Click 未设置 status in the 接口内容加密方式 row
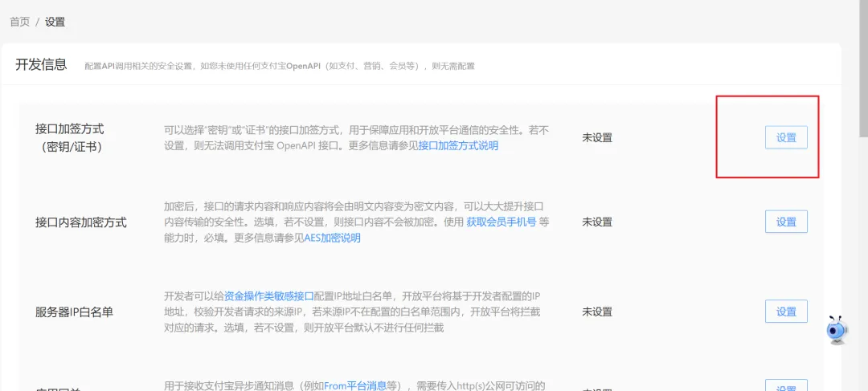 click(x=596, y=222)
